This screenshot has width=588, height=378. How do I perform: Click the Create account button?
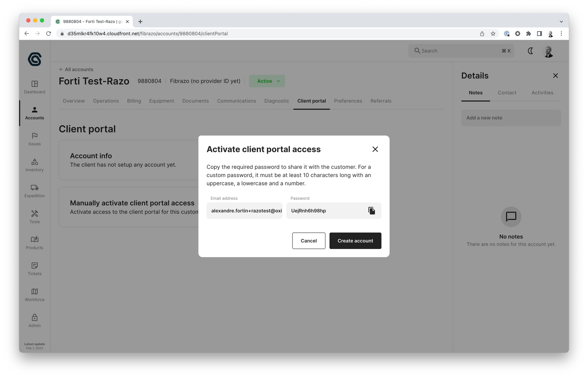(355, 241)
